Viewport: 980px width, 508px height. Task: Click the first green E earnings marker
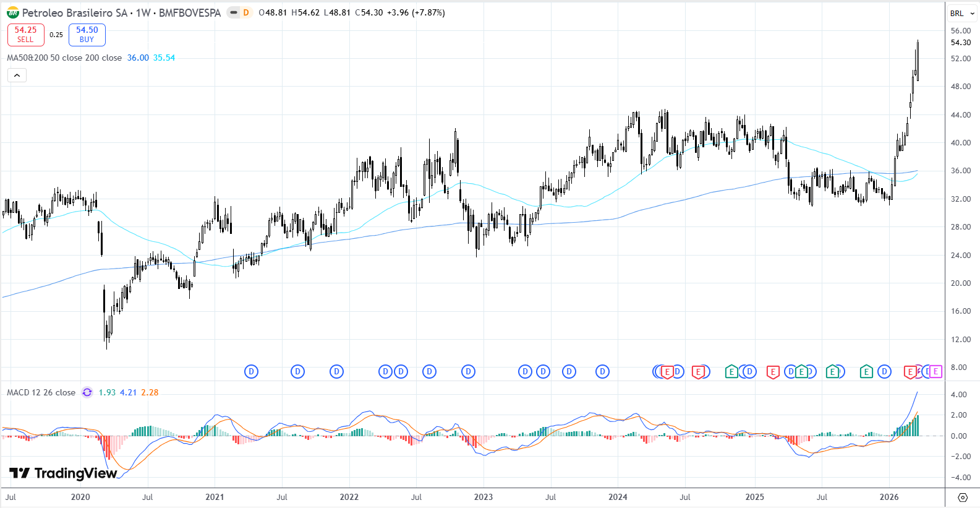(731, 371)
